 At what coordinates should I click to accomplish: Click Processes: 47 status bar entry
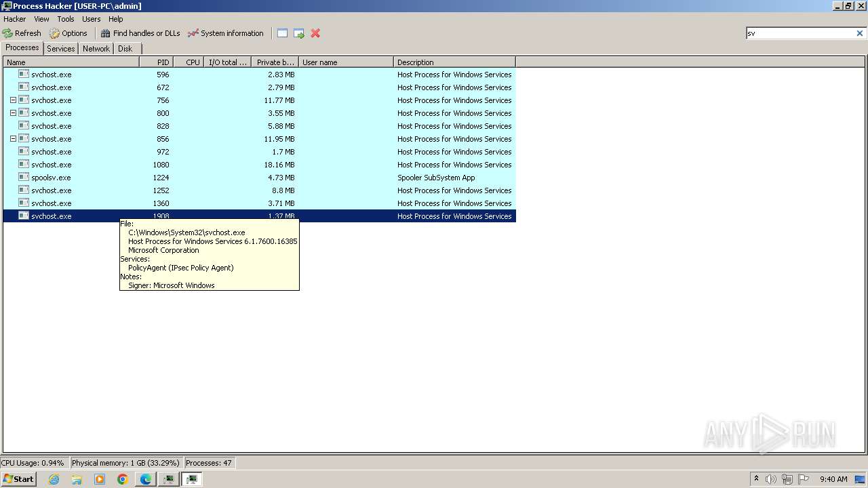click(x=209, y=463)
